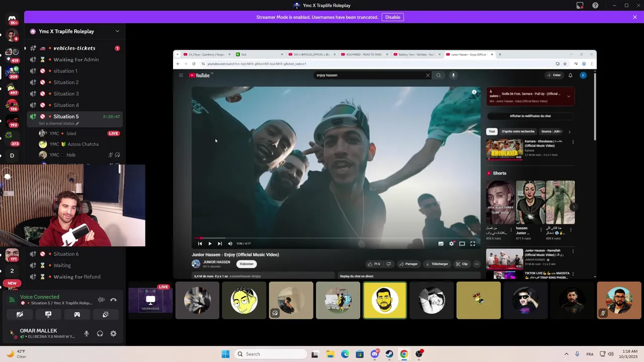The width and height of the screenshot is (644, 362).
Task: Switch to theater mode
Action: tap(462, 244)
